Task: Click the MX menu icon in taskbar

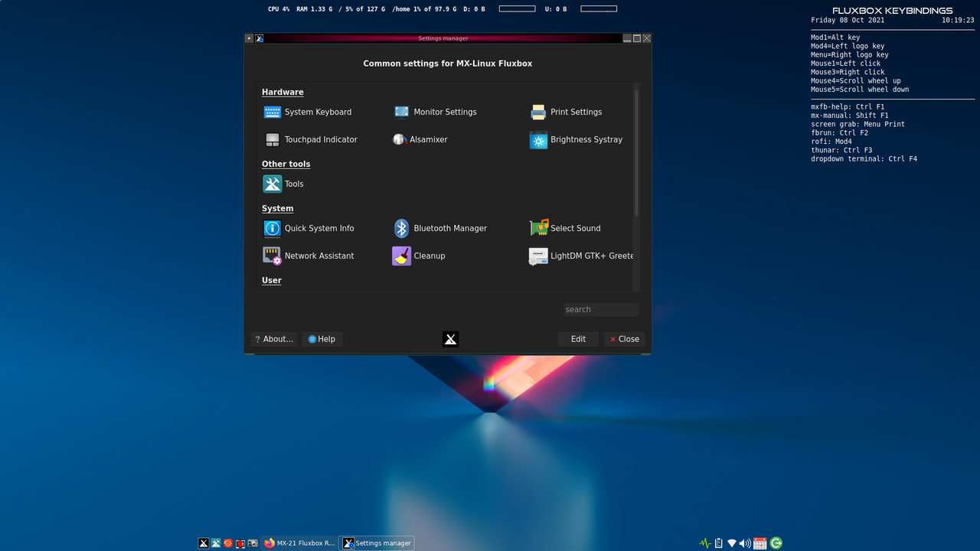Action: click(204, 543)
